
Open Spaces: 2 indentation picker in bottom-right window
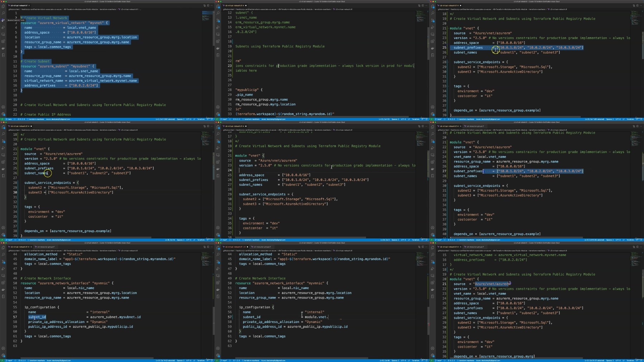[609, 360]
